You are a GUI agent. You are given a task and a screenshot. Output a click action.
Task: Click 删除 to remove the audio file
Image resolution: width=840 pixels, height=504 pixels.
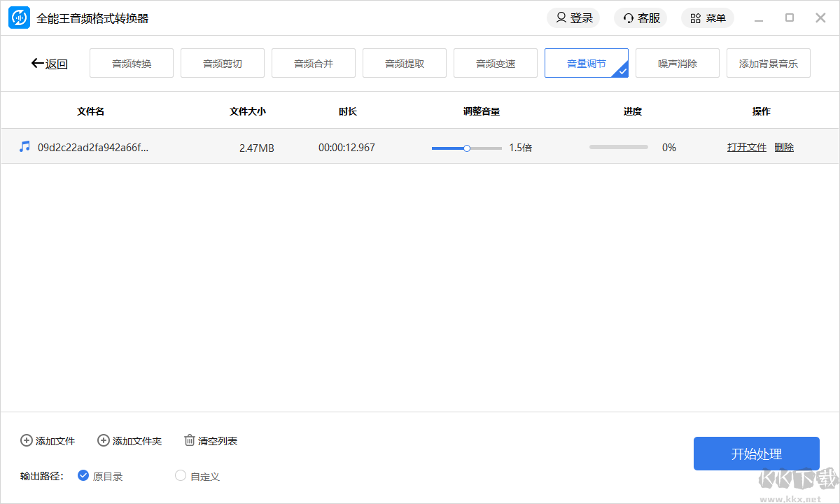tap(784, 147)
